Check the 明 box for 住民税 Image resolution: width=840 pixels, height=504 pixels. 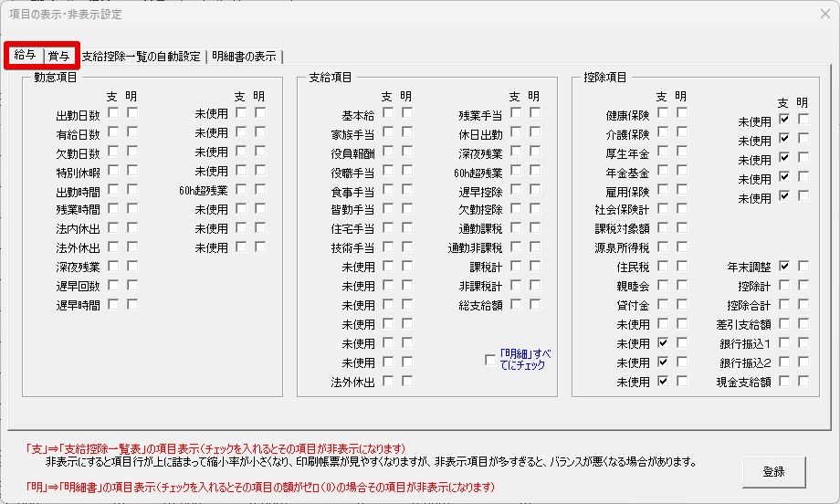coord(681,266)
